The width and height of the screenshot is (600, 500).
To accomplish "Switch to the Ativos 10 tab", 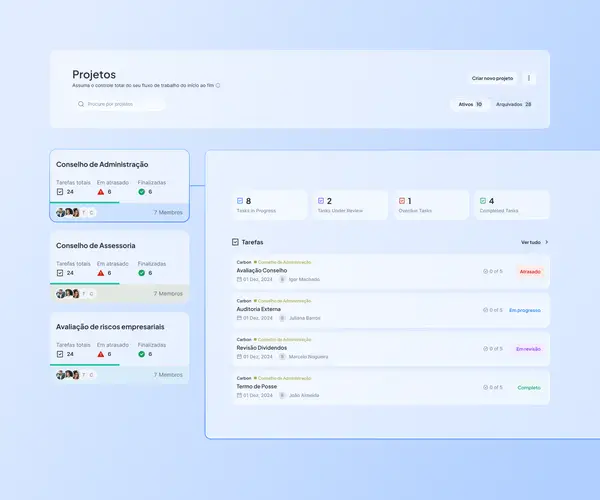I will point(470,104).
